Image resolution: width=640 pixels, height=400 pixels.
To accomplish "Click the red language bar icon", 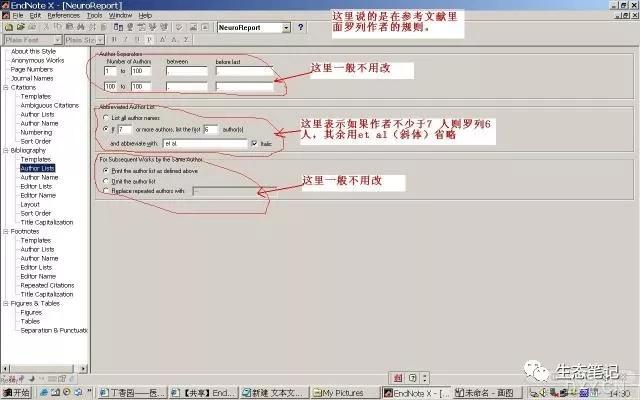I will (398, 378).
